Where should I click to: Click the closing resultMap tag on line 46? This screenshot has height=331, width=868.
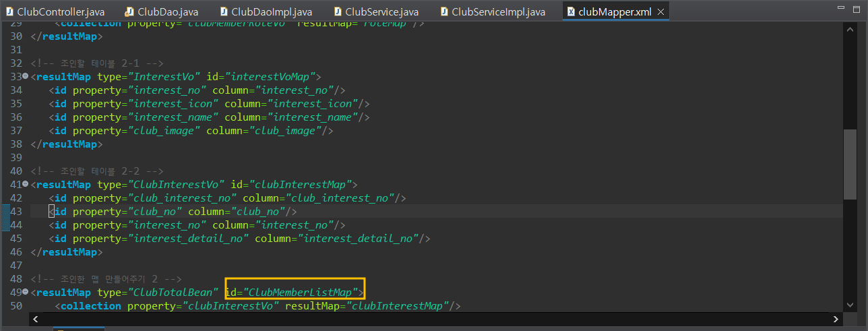point(66,252)
